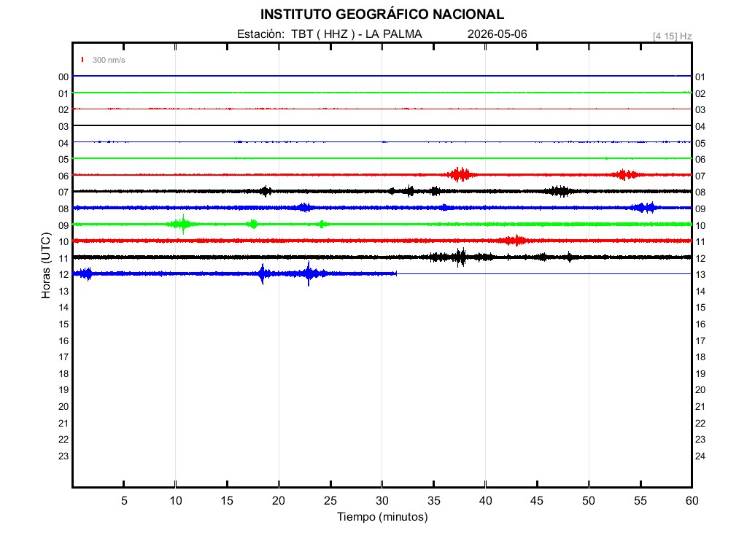Click hour label 23 on the left axis
This screenshot has width=747, height=560.
(x=63, y=456)
